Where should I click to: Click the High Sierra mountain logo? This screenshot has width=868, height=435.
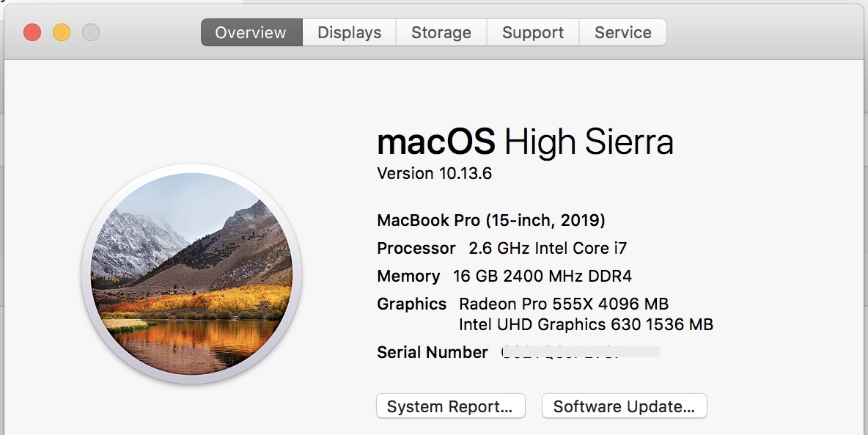pyautogui.click(x=191, y=274)
